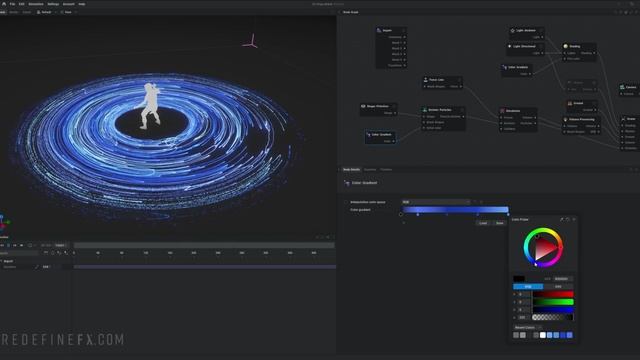Select the HSV mode button in Color Picker
640x360 pixels.
558,287
